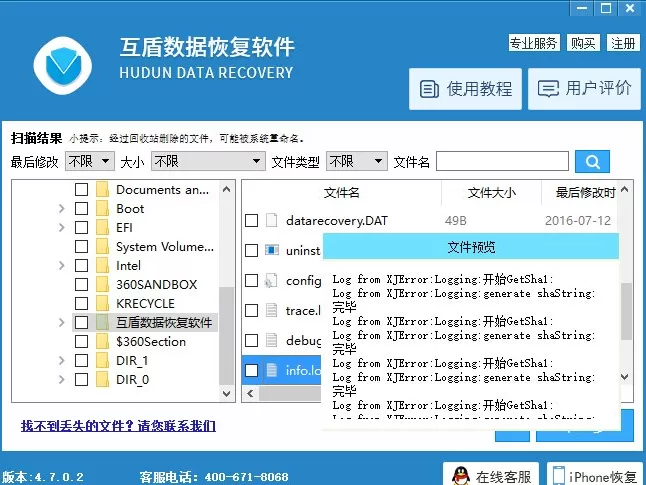Check the $360Section folder checkbox

81,341
